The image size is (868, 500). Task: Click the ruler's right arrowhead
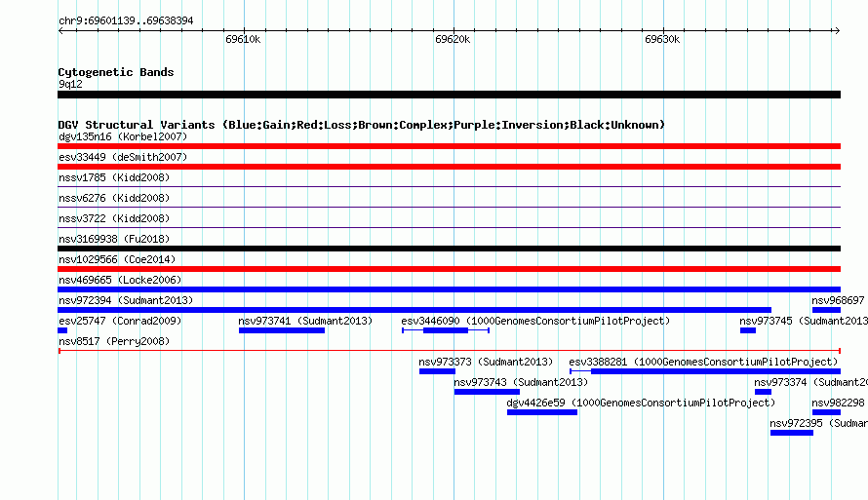[838, 31]
